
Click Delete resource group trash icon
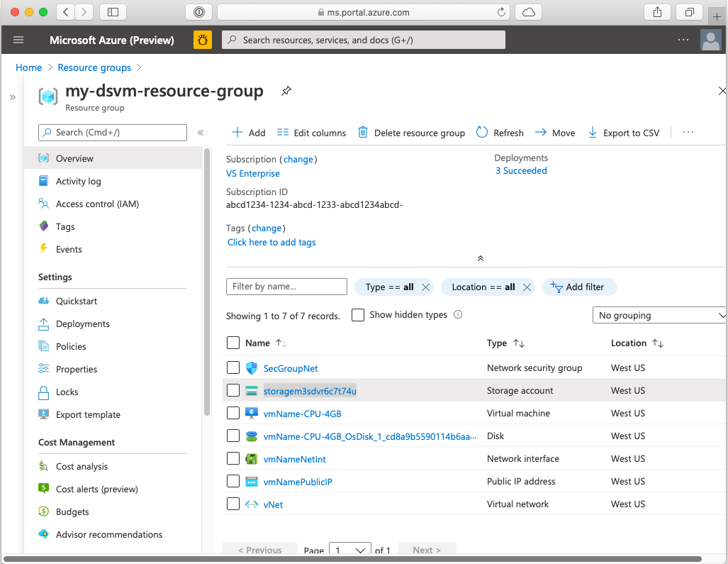(x=363, y=133)
